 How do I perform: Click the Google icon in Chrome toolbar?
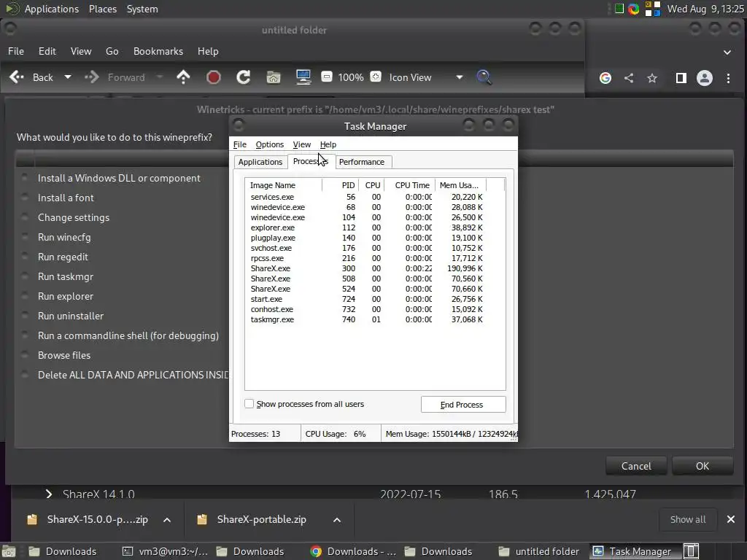click(x=605, y=78)
